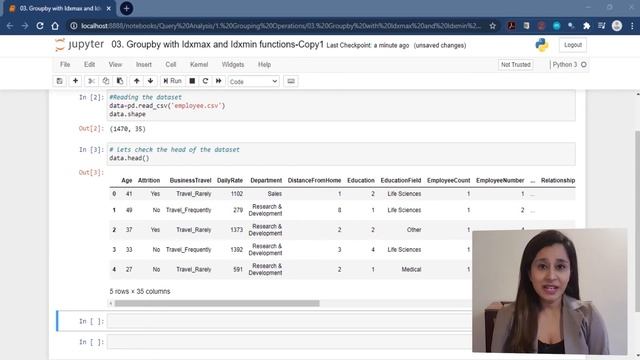Click the Jupyter logo
Viewport: 640px width, 360px height.
point(80,44)
